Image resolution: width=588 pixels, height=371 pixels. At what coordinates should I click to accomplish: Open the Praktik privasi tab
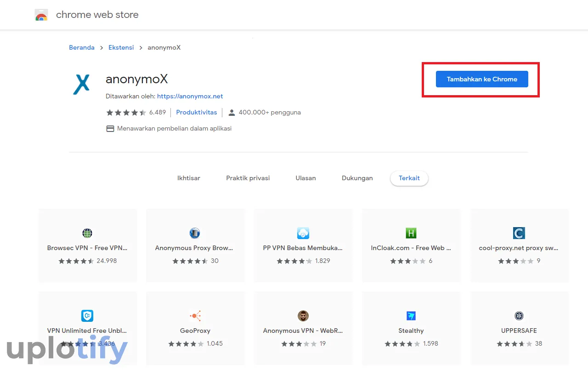[248, 178]
